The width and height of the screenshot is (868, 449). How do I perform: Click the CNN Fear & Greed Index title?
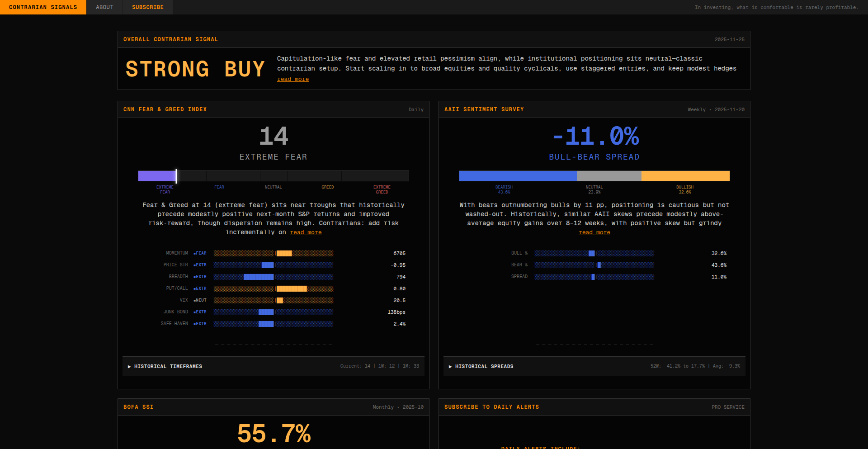pyautogui.click(x=165, y=109)
